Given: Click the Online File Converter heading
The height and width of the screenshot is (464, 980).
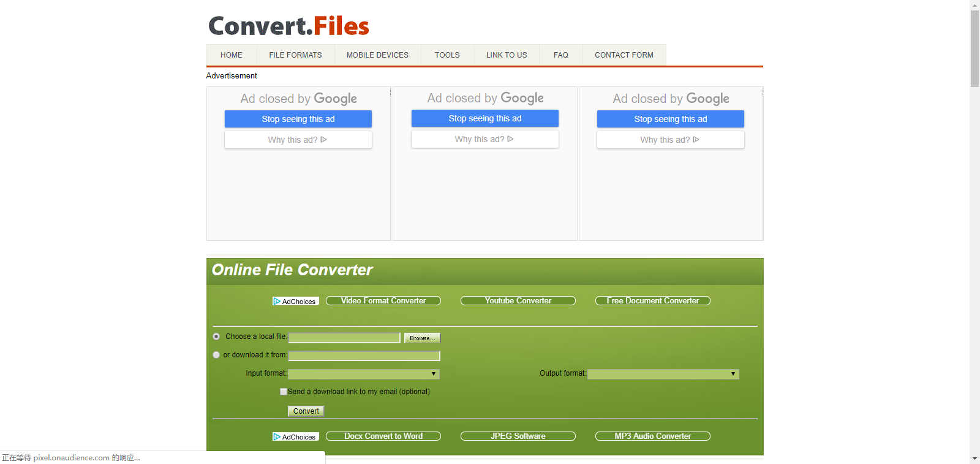Looking at the screenshot, I should click(x=292, y=270).
